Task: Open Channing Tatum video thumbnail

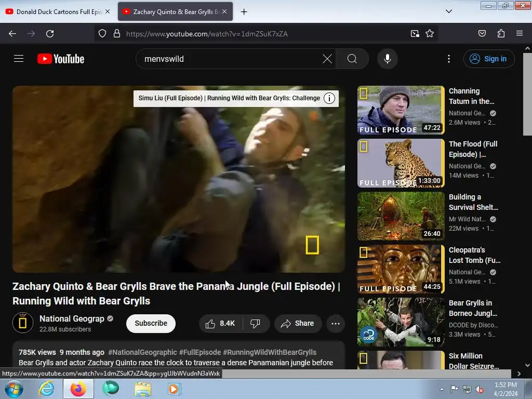Action: (401, 110)
